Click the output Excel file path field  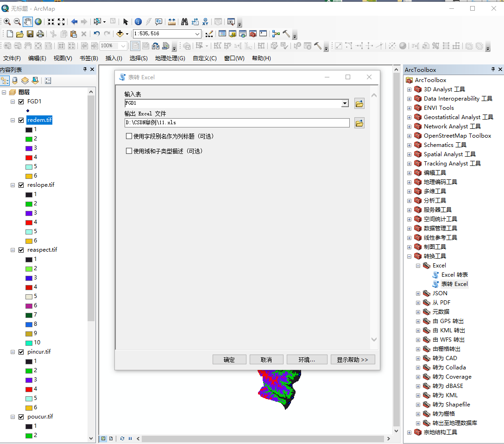pos(237,123)
